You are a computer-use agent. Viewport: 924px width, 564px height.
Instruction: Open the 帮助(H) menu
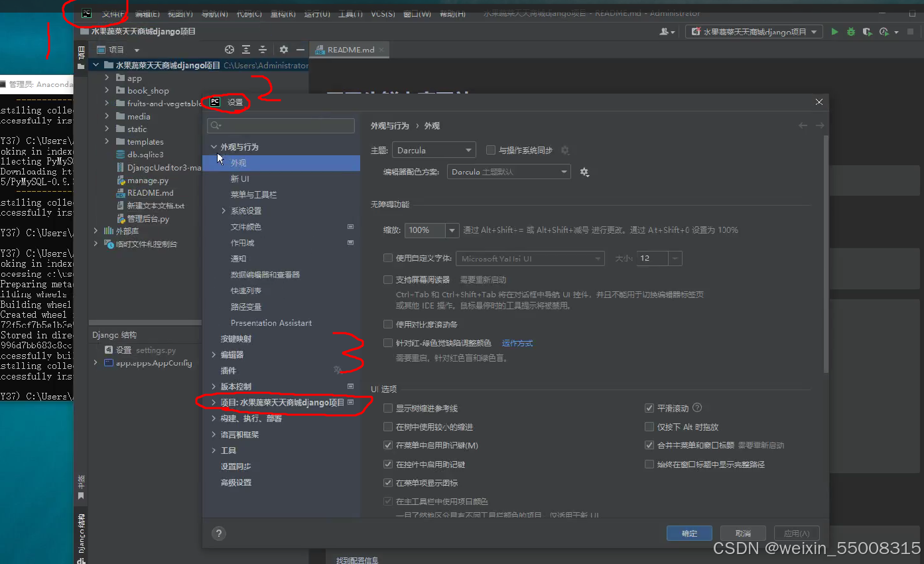pos(454,13)
